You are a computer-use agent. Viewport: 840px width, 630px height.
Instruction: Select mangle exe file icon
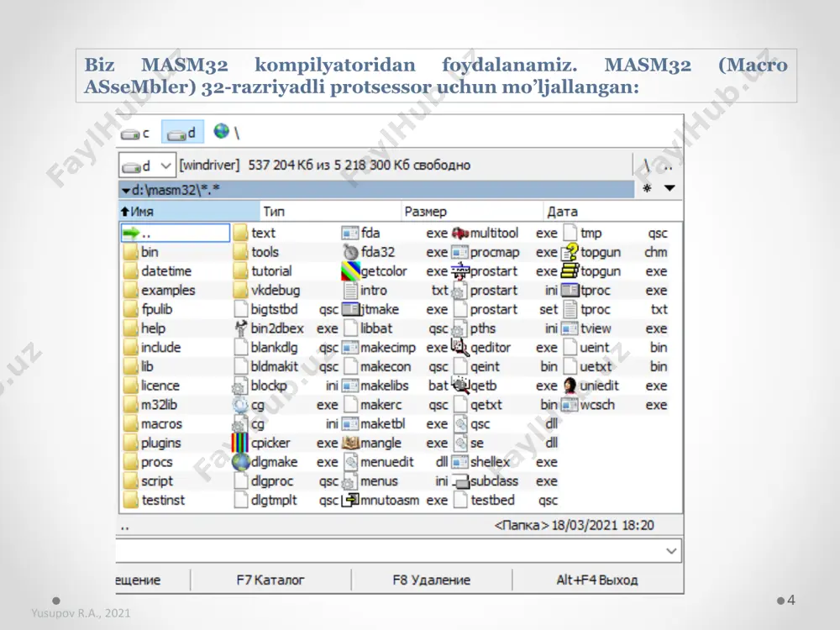tap(350, 443)
